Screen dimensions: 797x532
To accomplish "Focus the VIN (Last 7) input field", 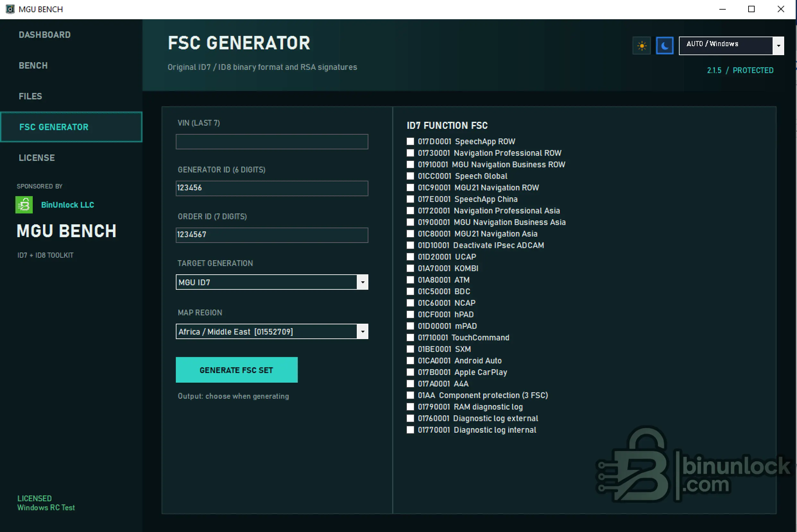I will point(272,141).
